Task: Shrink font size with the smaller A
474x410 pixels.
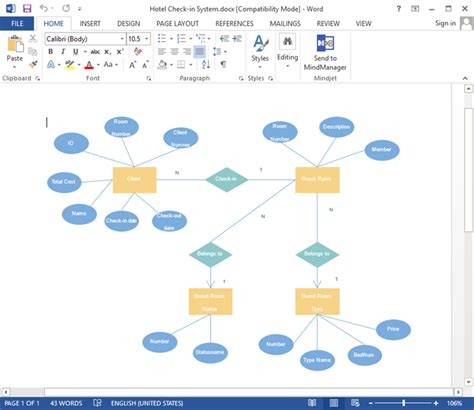Action: 145,65
